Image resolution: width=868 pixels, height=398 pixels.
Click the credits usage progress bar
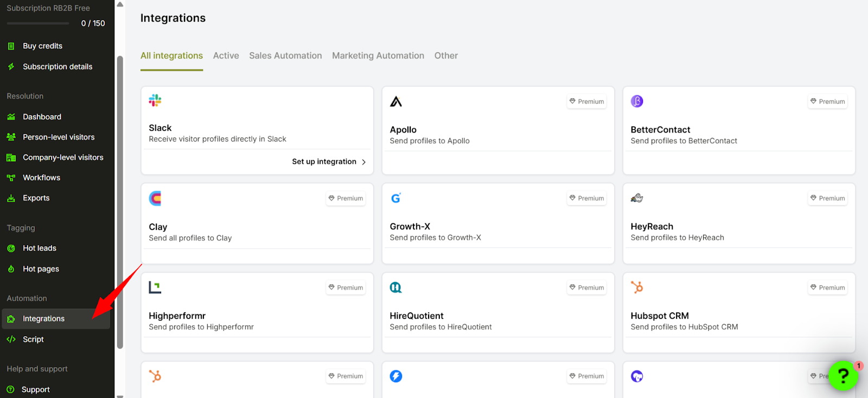[x=38, y=23]
